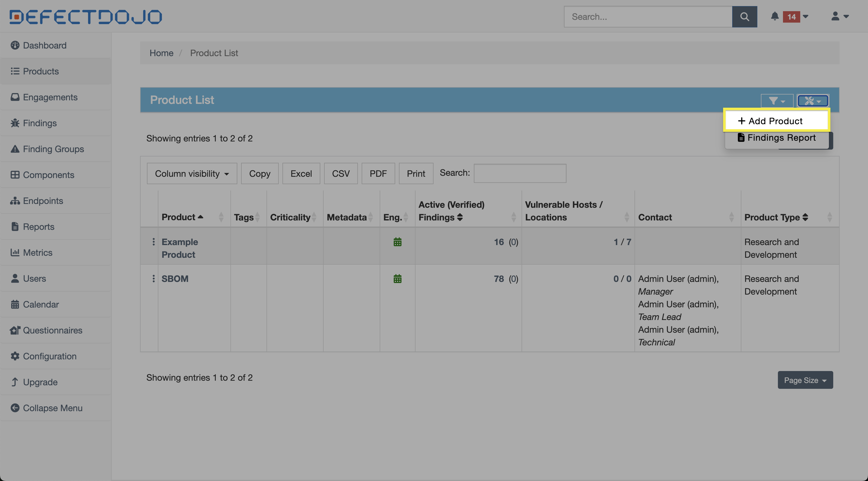Click SBOM engagement calendar icon
Image resolution: width=868 pixels, height=481 pixels.
pos(398,278)
